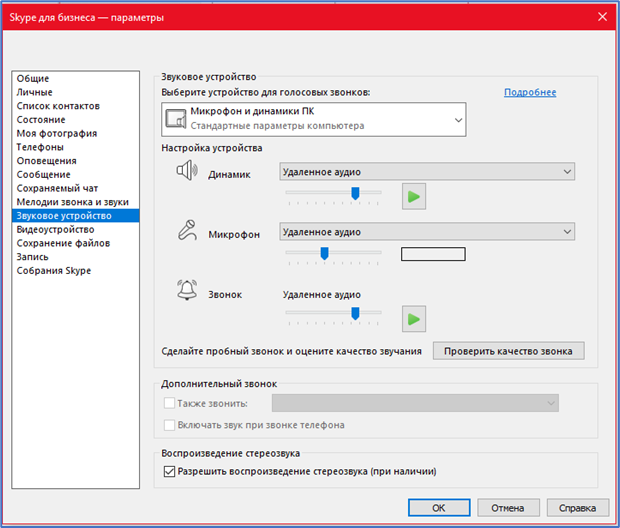620x528 pixels.
Task: Click the Настройка устройства heading
Action: point(212,148)
